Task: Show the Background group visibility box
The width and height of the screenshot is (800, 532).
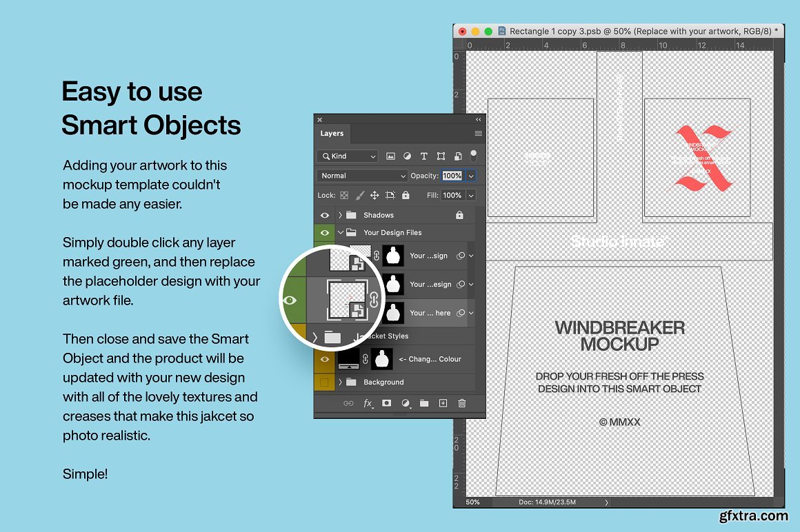Action: point(324,382)
